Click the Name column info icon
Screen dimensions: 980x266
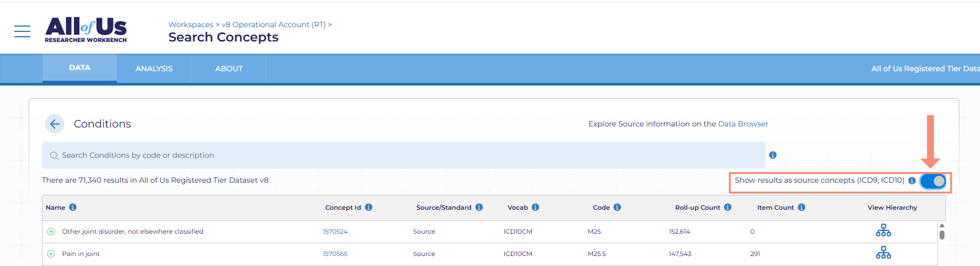point(73,207)
